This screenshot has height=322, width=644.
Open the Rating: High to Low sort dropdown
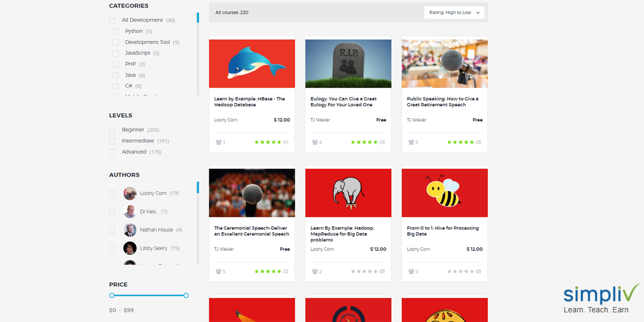[454, 12]
